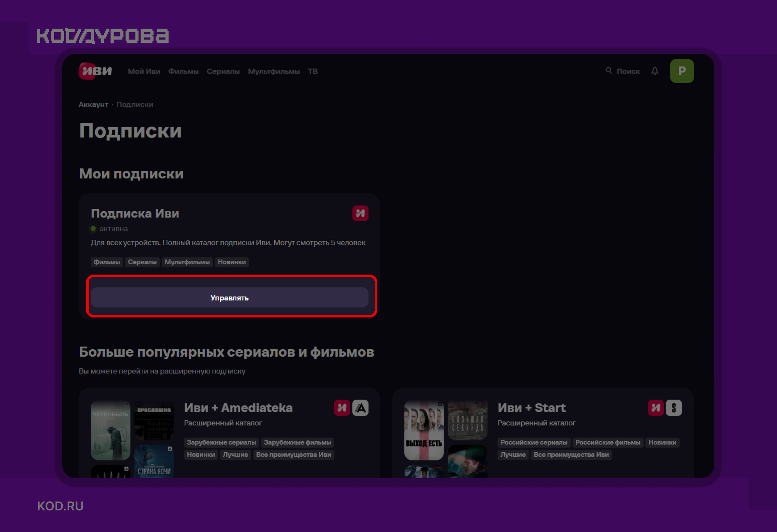This screenshot has height=532, width=777.
Task: Click Расширенный каталог under Иви + Start
Action: (536, 423)
